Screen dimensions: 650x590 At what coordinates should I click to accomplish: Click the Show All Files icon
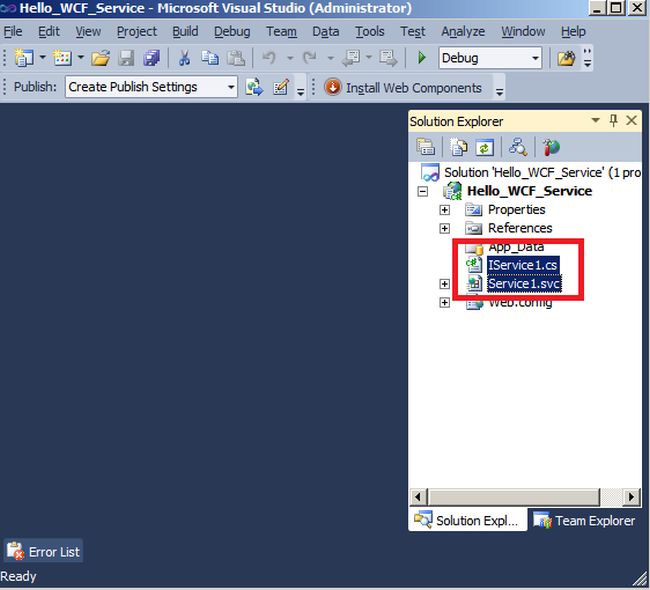point(459,147)
